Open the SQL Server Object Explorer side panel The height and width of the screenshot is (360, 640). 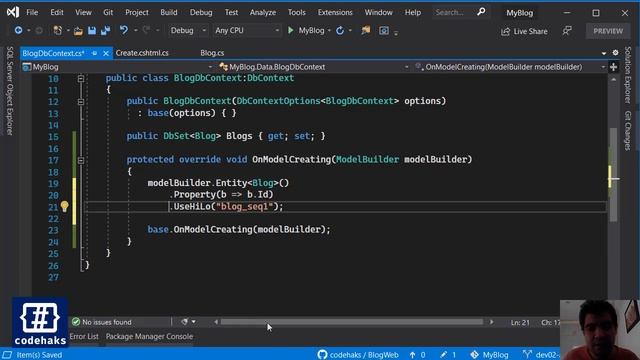coord(10,91)
